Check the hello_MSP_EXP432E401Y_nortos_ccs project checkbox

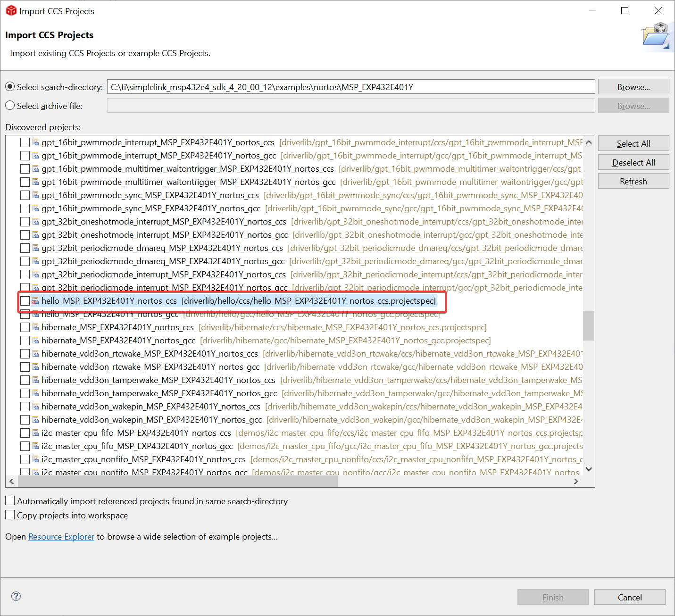[25, 301]
